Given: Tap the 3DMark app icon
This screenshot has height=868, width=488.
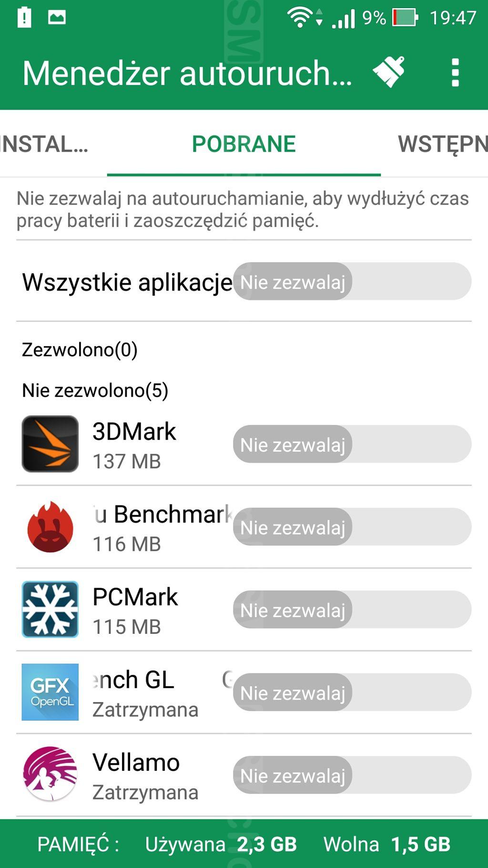Looking at the screenshot, I should (50, 444).
